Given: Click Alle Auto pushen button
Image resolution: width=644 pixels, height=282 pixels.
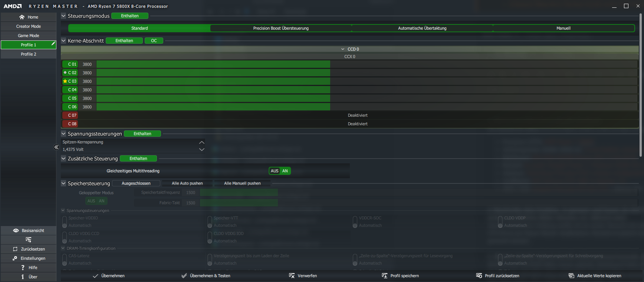Looking at the screenshot, I should [x=187, y=183].
